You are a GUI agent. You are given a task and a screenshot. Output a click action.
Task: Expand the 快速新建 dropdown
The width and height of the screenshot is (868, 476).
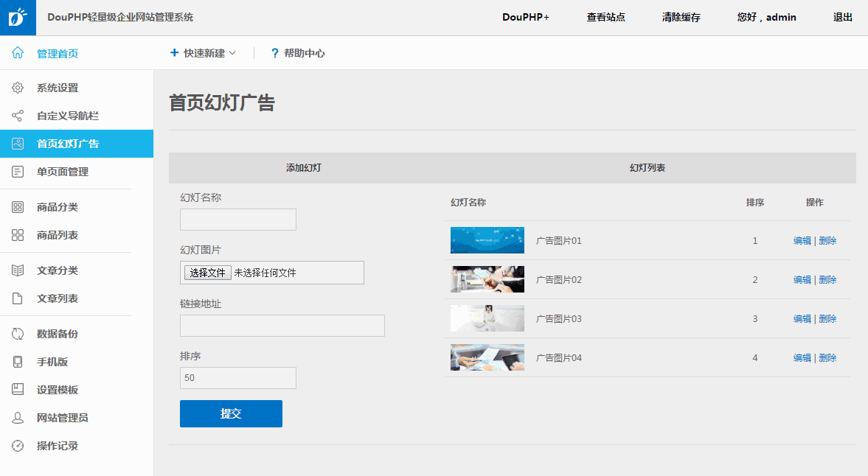point(204,53)
